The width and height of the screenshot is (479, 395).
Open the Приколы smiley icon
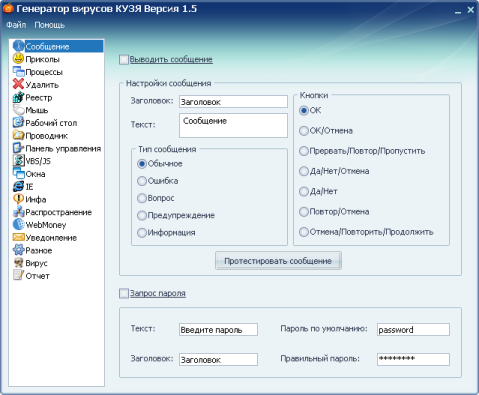[18, 59]
